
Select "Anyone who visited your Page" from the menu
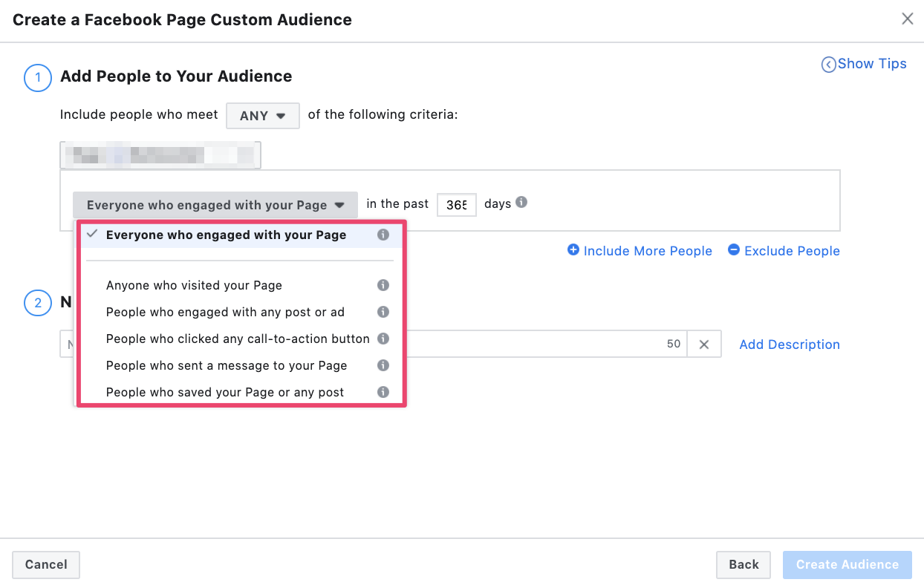point(195,285)
